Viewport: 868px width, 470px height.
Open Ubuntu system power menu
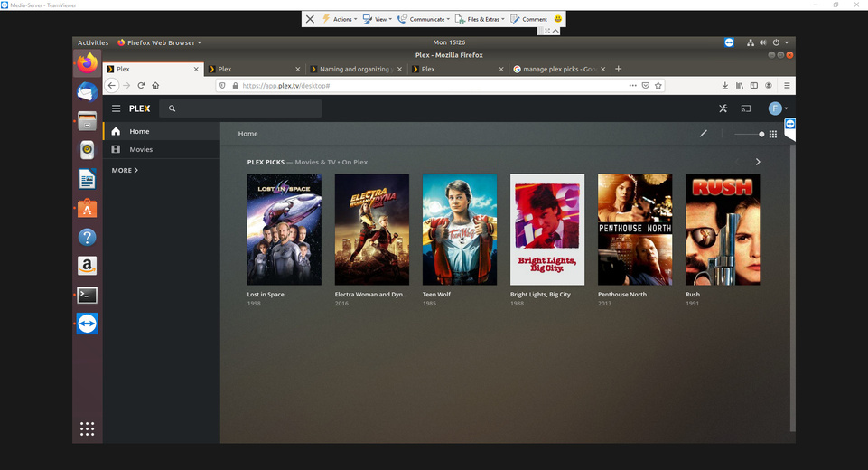[x=780, y=42]
